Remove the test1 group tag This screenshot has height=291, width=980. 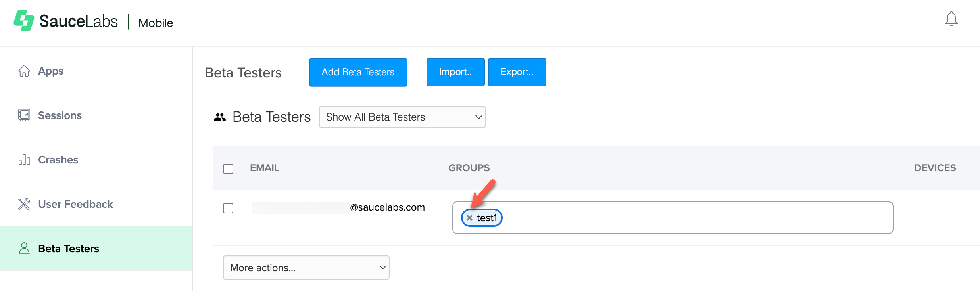469,218
